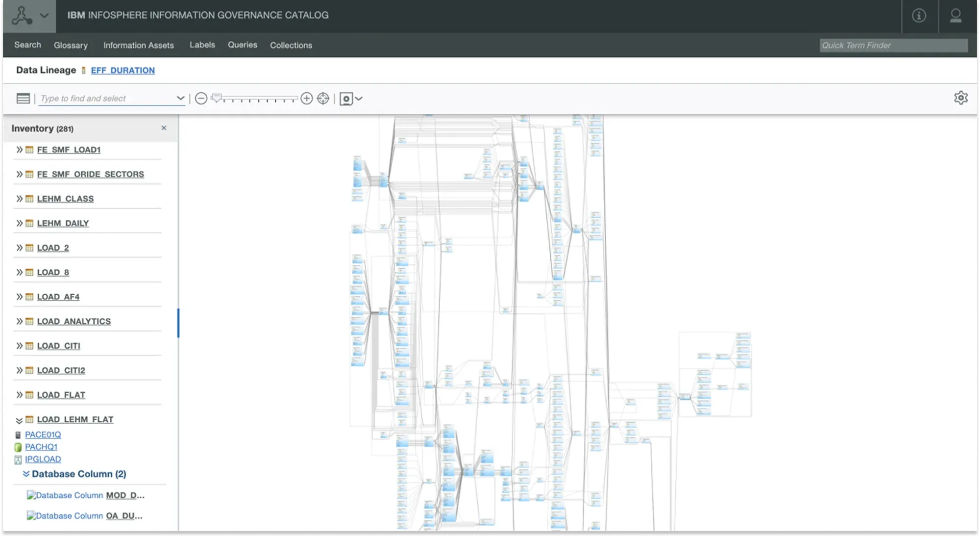This screenshot has height=537, width=980.
Task: Open the user profile icon
Action: [x=955, y=16]
